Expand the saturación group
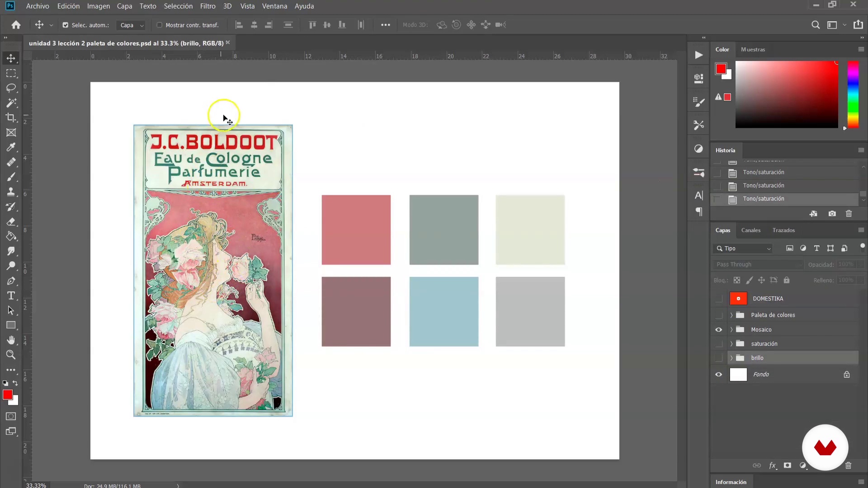The width and height of the screenshot is (868, 488). click(731, 344)
